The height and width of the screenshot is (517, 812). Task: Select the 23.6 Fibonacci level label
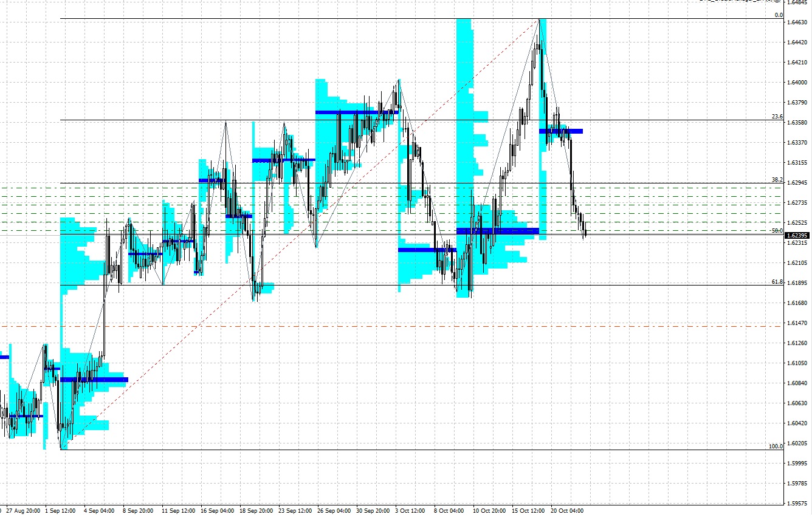click(x=777, y=117)
